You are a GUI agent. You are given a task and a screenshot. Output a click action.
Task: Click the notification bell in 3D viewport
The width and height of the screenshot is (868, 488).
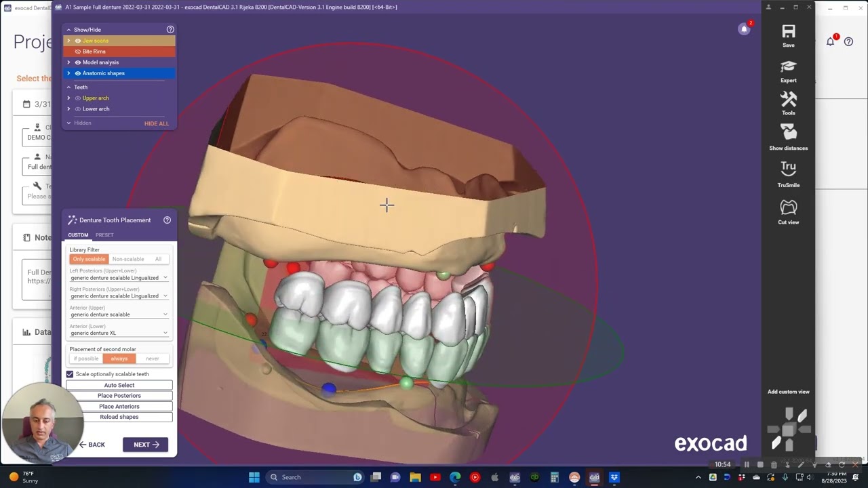click(745, 29)
